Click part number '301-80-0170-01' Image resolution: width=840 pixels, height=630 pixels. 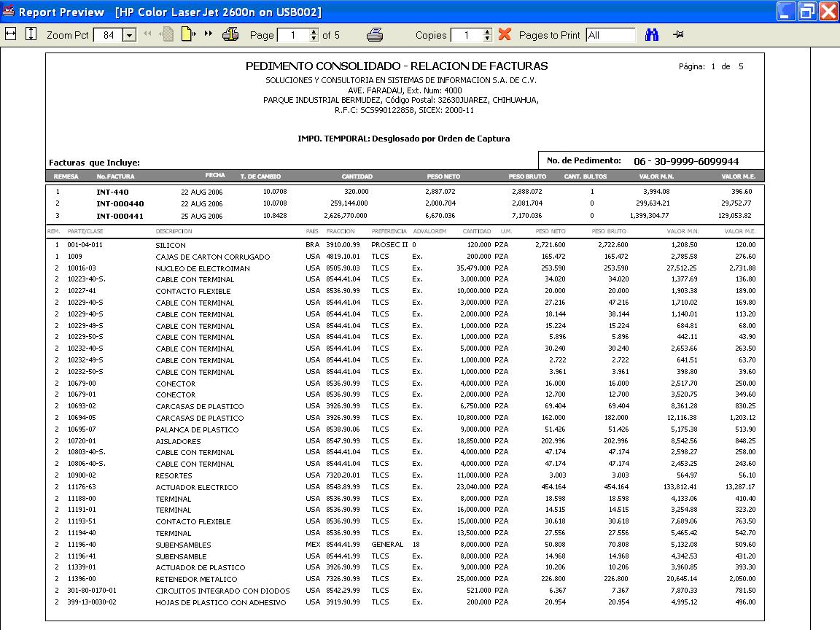click(92, 591)
